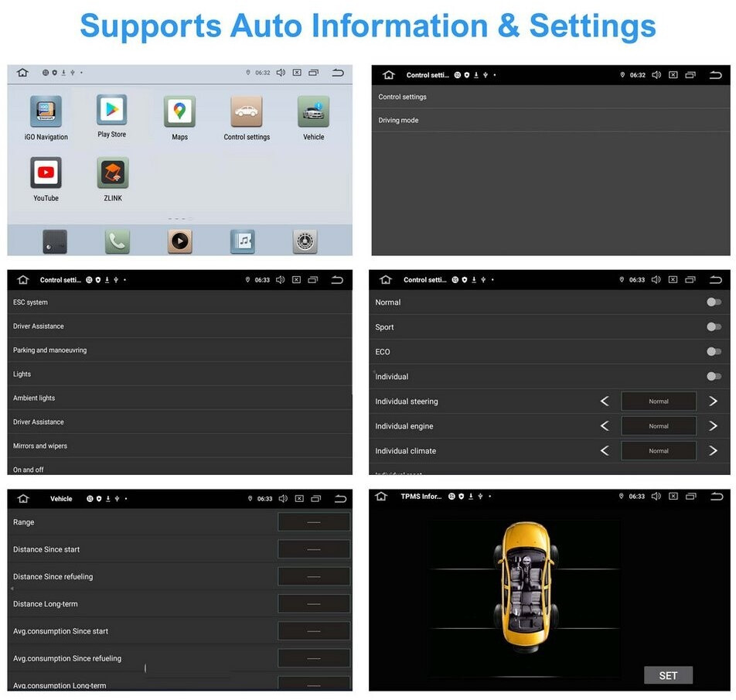Open the Driving mode menu entry
Screen dimensions: 736x700
pos(550,120)
